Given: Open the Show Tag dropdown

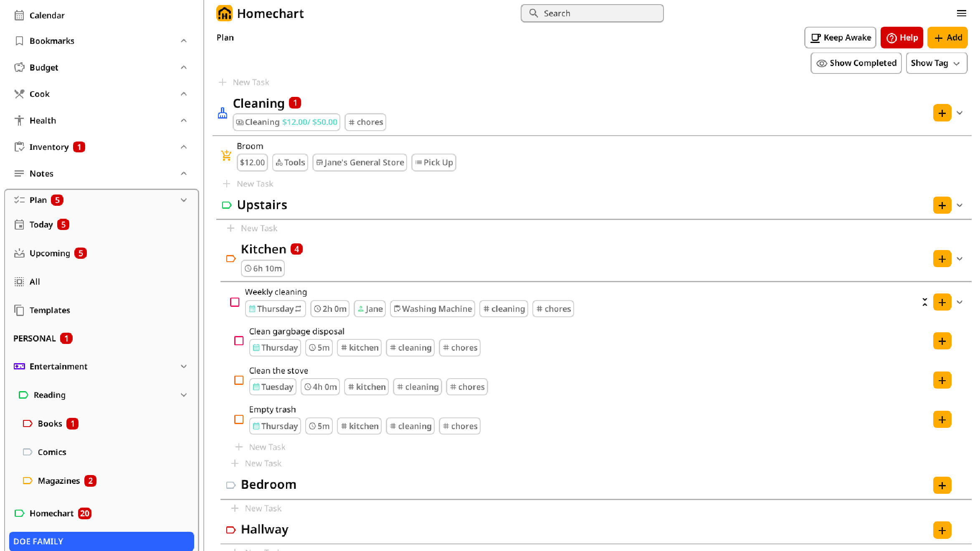Looking at the screenshot, I should (x=936, y=63).
